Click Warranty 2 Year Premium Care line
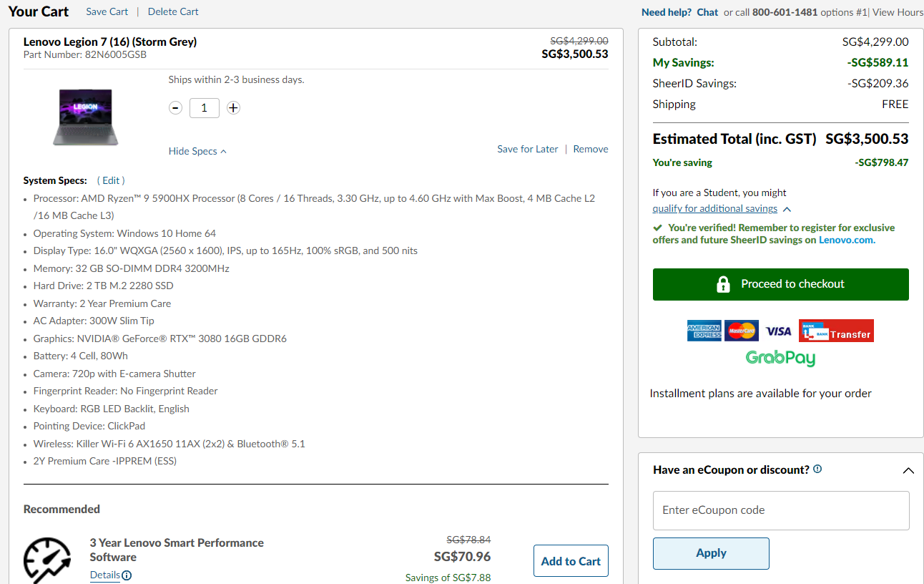 pyautogui.click(x=102, y=303)
